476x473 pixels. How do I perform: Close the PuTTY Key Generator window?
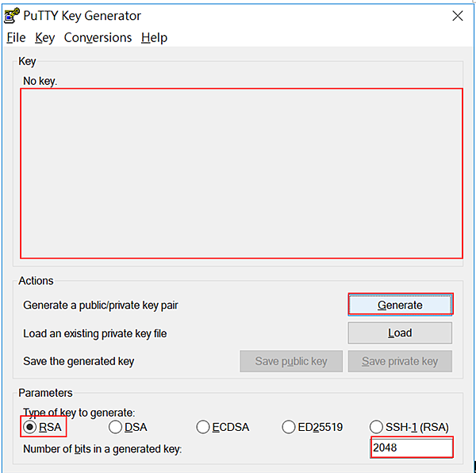pos(458,16)
